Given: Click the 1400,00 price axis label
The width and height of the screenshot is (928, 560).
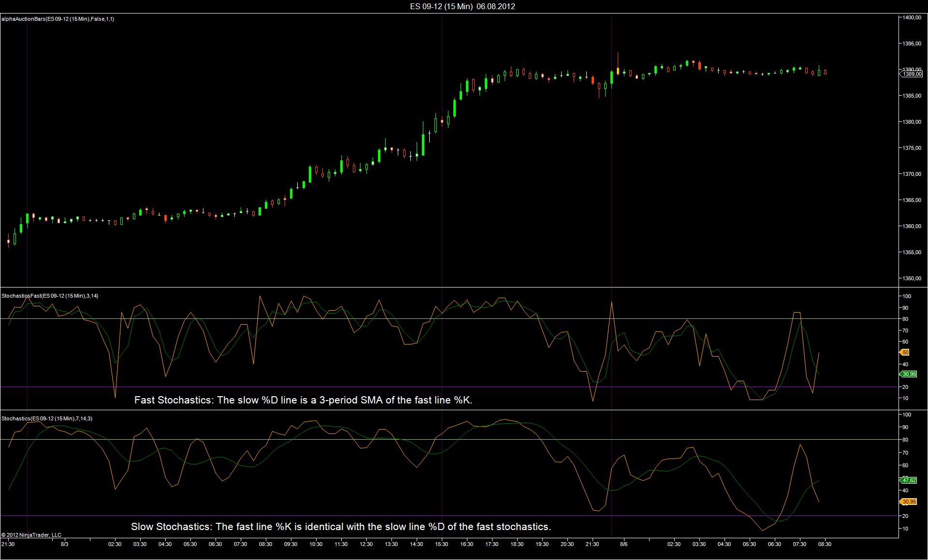Looking at the screenshot, I should coord(912,17).
